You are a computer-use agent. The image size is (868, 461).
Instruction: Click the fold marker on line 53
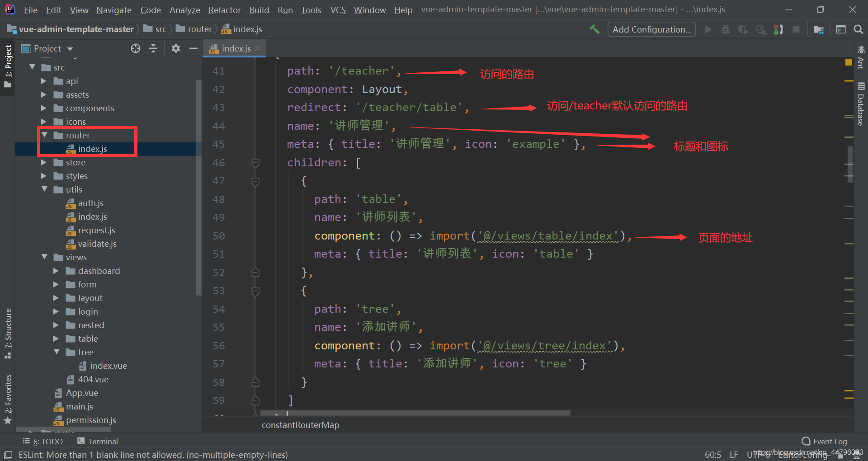[x=255, y=291]
